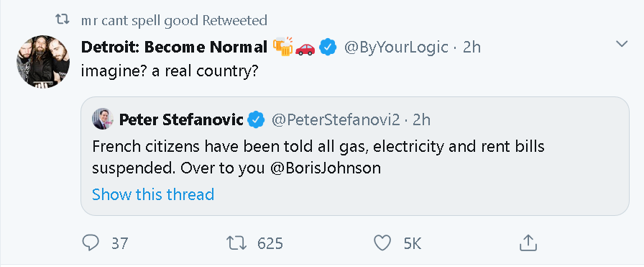The width and height of the screenshot is (644, 267).
Task: Select the @ByYourLogic handle
Action: 396,47
